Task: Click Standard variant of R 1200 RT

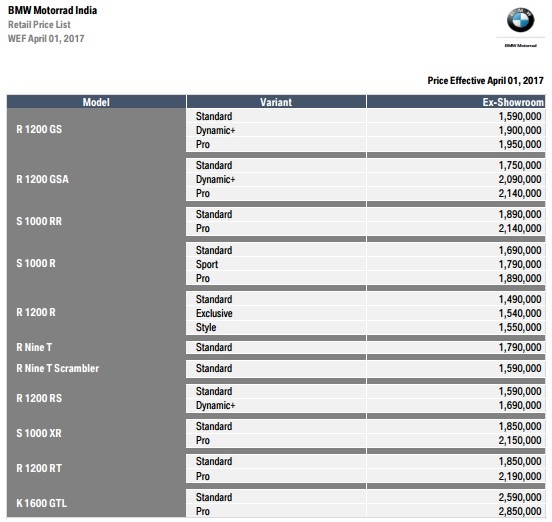Action: [214, 461]
